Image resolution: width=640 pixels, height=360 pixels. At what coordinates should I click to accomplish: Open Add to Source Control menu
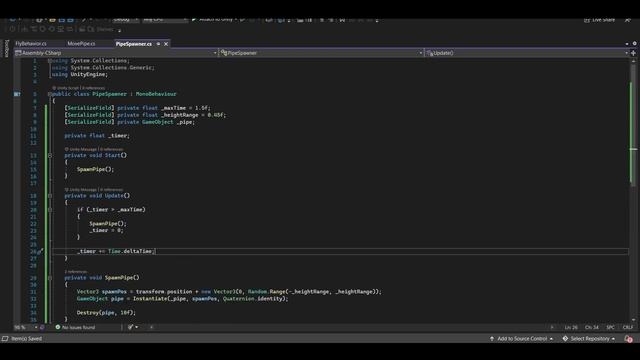click(x=522, y=339)
